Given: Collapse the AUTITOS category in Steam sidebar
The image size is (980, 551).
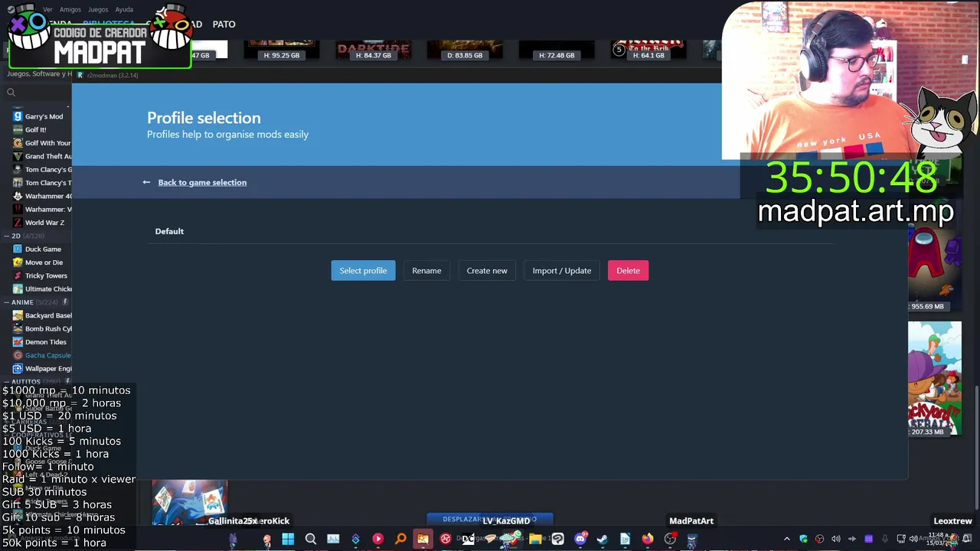Looking at the screenshot, I should (x=7, y=381).
